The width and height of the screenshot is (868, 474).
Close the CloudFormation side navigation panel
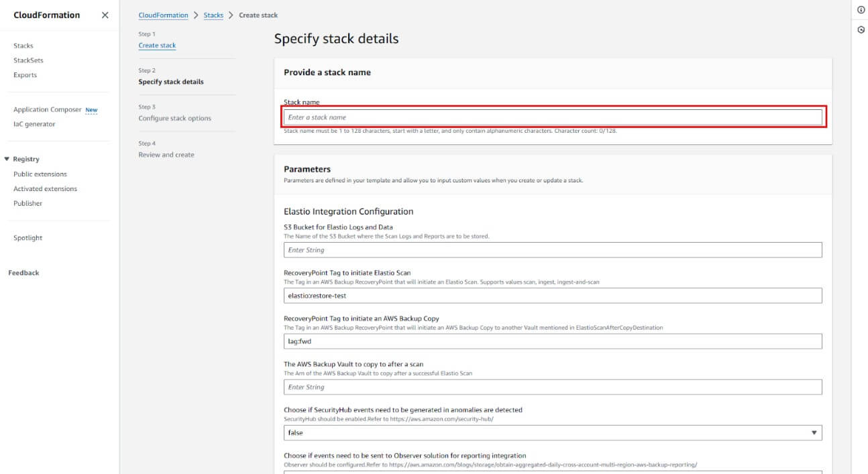105,15
